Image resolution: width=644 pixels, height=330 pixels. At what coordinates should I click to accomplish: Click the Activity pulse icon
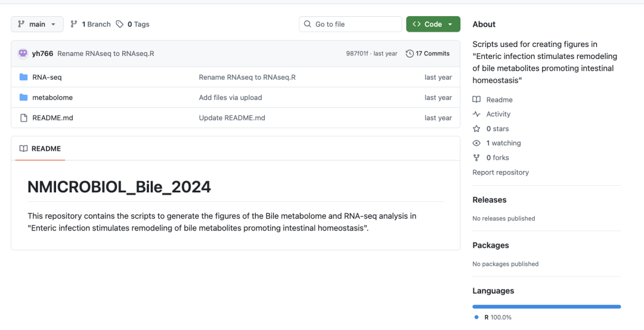[476, 114]
